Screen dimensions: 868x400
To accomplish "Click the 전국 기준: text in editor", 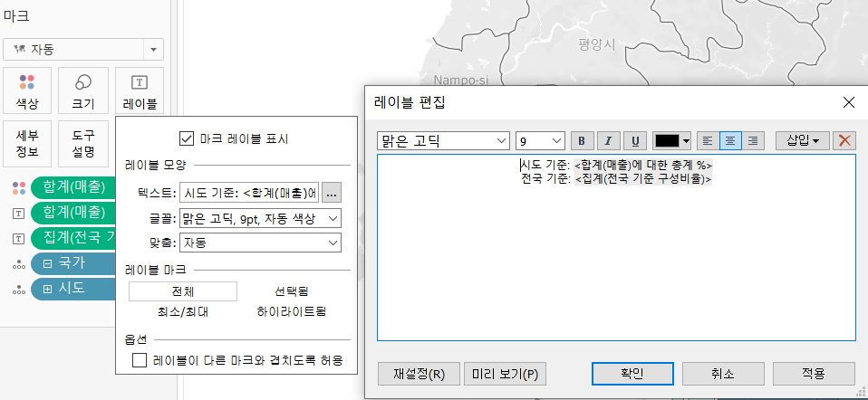I will (545, 178).
